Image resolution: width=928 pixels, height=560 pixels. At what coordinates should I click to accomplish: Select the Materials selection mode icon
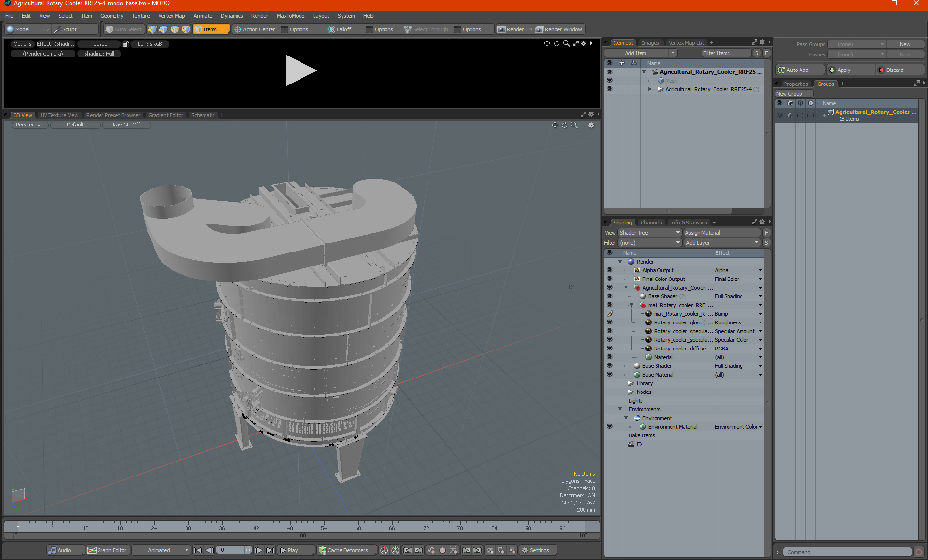(x=186, y=29)
